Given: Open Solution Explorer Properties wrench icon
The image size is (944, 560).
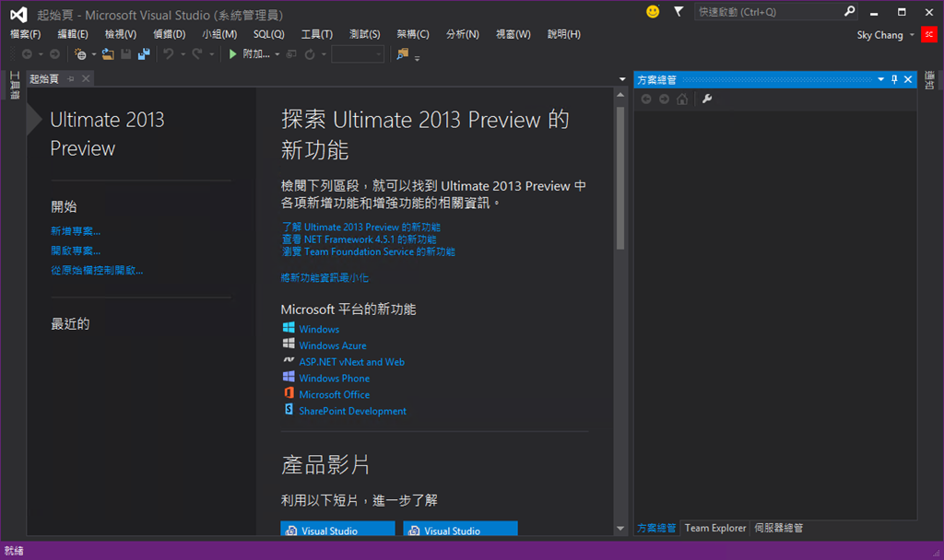Looking at the screenshot, I should 707,99.
